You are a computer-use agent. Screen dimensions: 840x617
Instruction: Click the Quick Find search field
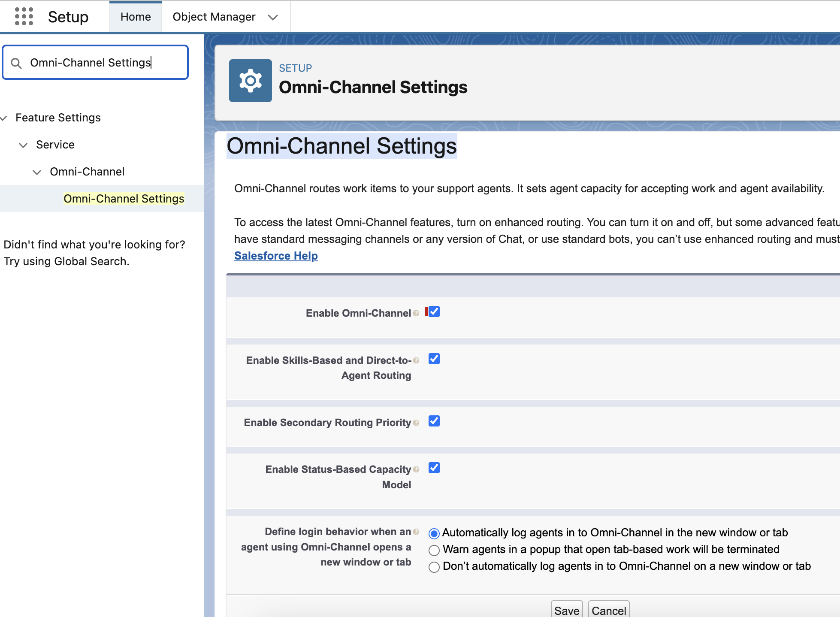coord(95,62)
